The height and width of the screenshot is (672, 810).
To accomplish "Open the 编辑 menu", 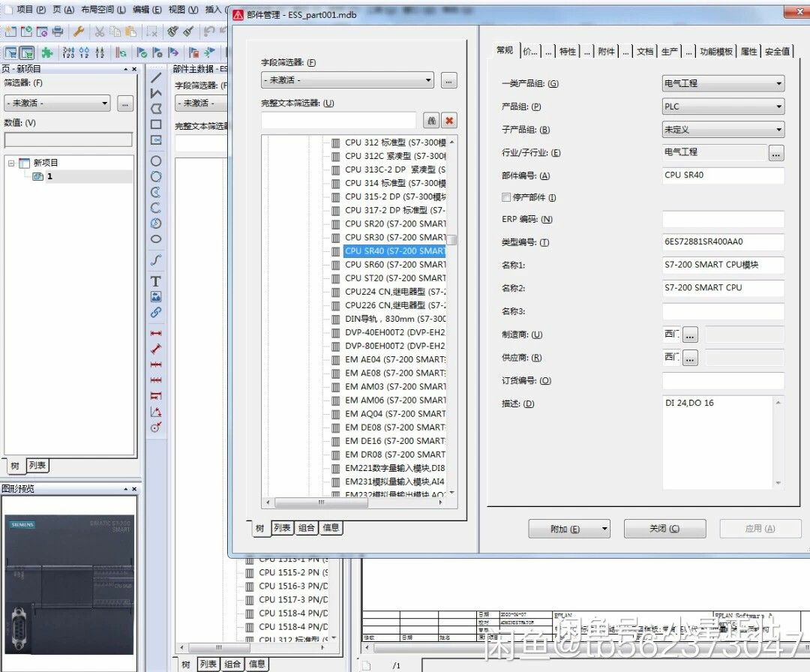I will click(x=147, y=9).
